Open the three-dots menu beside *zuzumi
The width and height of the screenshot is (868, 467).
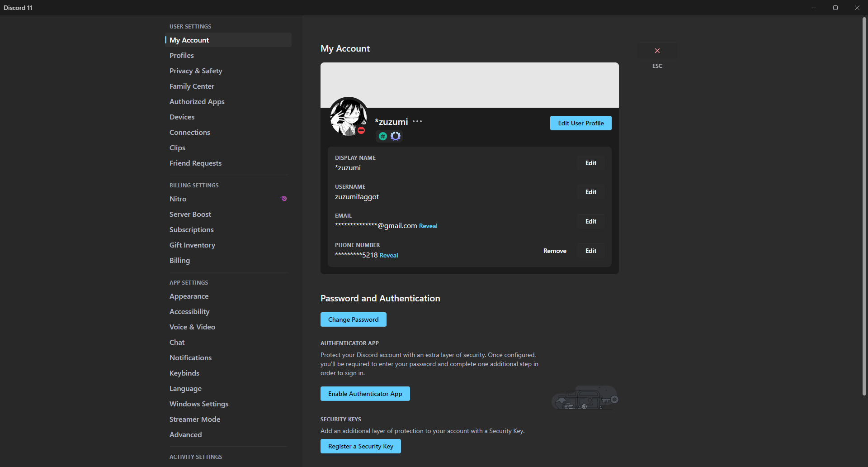(x=417, y=121)
